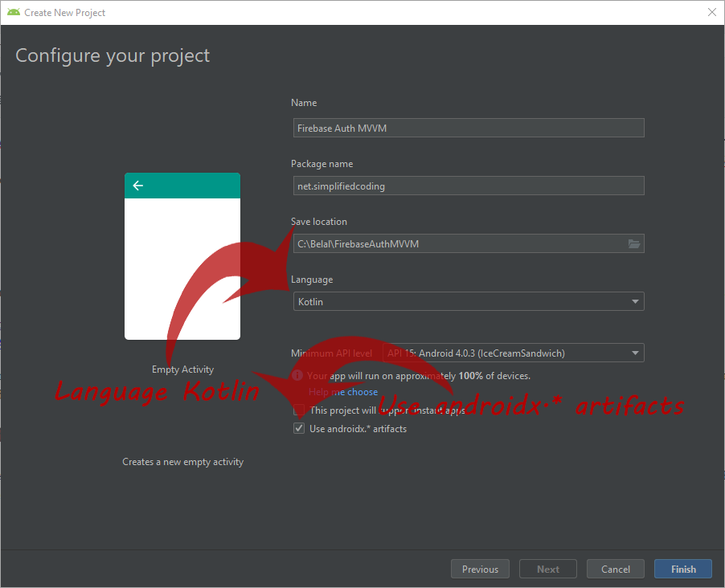This screenshot has height=588, width=725.
Task: Uncheck Use androidx.* artifacts checkbox
Action: coord(299,428)
